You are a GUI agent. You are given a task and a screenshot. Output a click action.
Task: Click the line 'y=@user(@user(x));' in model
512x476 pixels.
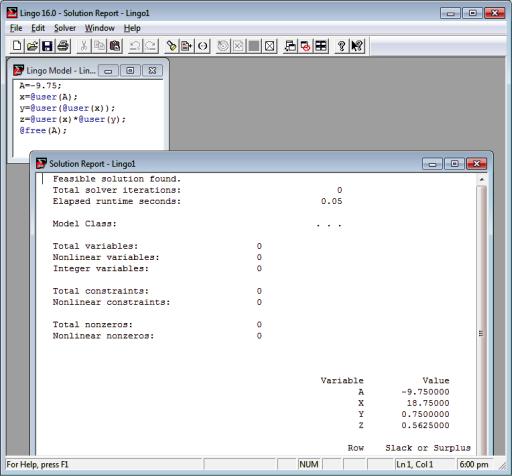click(67, 108)
